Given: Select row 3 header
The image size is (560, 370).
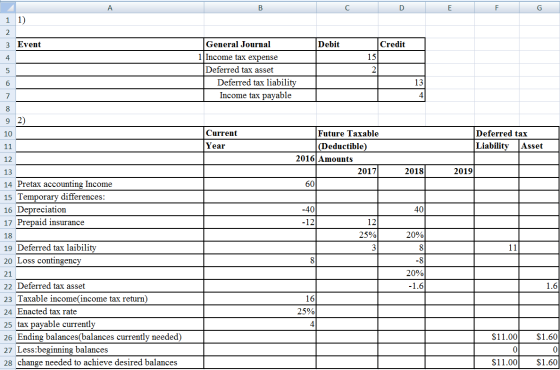Looking at the screenshot, I should coord(8,44).
